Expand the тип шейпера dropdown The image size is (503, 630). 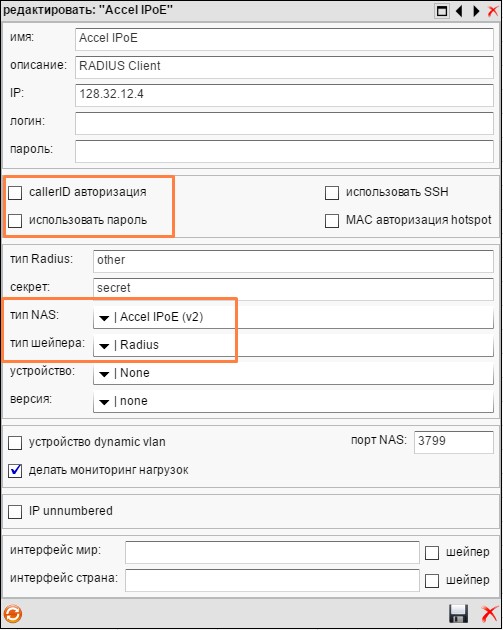tap(104, 346)
